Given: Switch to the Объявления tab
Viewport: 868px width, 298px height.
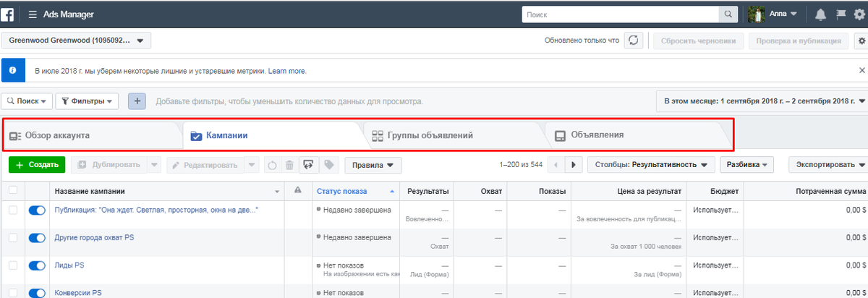Looking at the screenshot, I should pos(635,135).
